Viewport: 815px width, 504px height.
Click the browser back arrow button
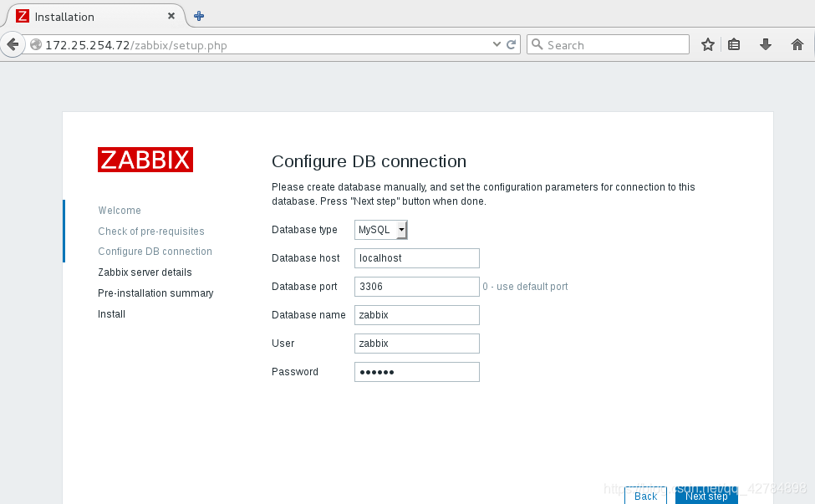pos(13,44)
